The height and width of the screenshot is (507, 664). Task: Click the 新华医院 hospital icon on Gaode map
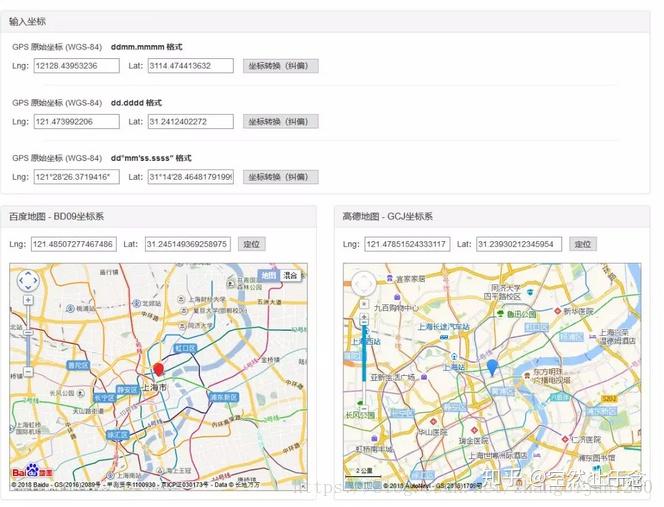click(558, 311)
